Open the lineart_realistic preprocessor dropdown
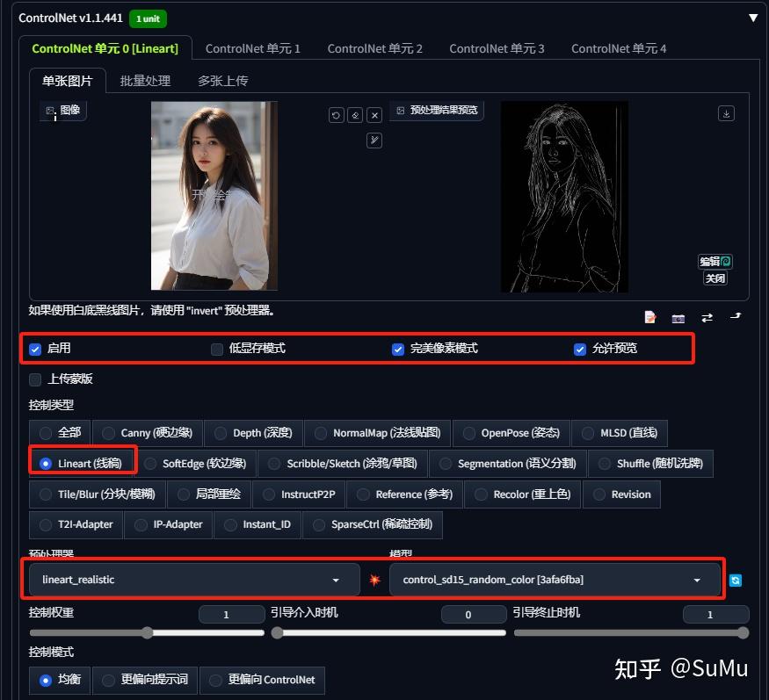Image resolution: width=769 pixels, height=700 pixels. pyautogui.click(x=195, y=580)
